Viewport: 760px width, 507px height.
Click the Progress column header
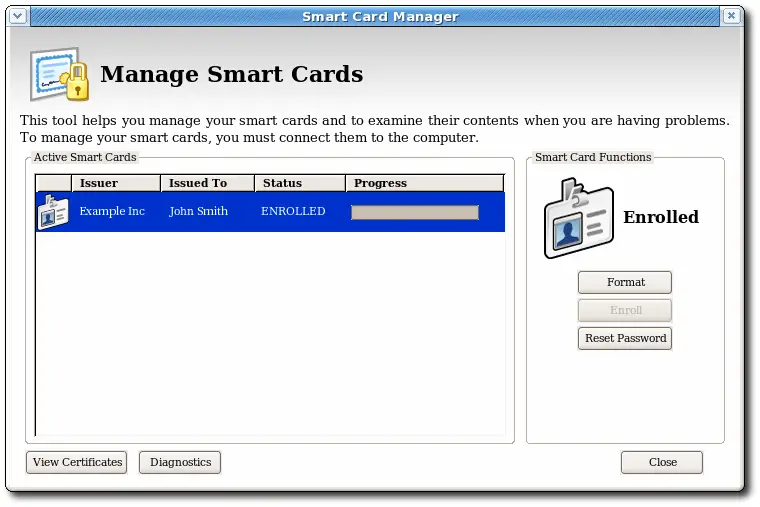424,183
